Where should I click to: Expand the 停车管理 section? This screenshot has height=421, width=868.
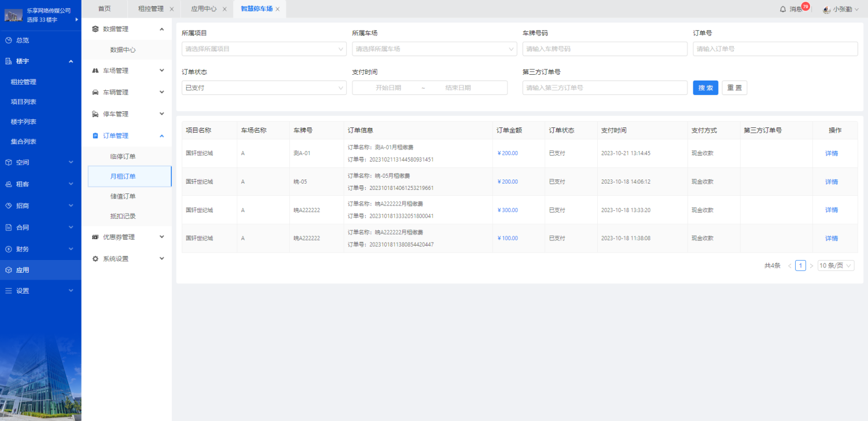click(161, 114)
